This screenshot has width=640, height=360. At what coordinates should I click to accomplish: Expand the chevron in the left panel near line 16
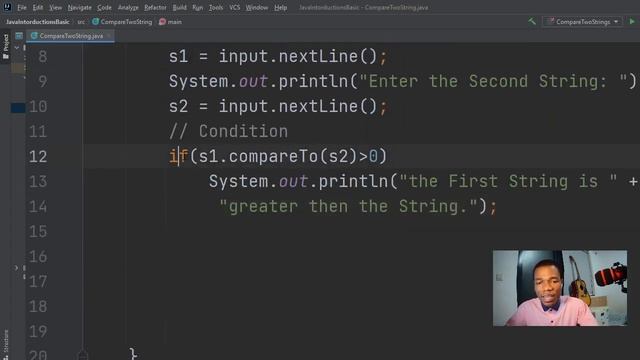pos(16,268)
